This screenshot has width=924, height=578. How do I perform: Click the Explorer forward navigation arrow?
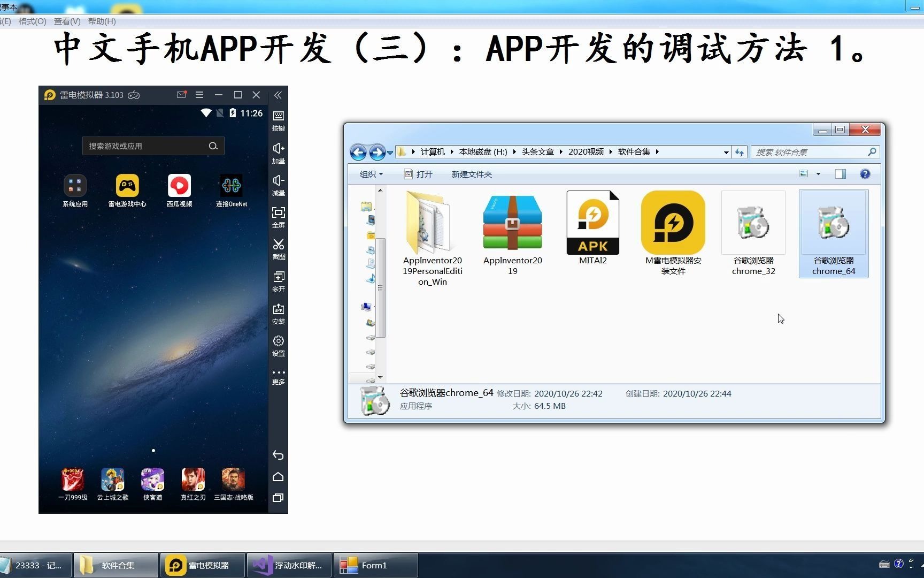point(377,153)
